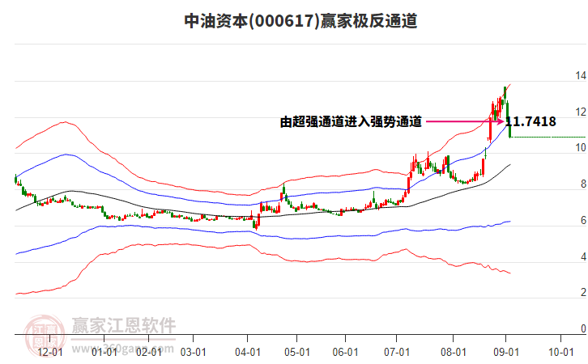Click the 8 price axis label
The image size is (588, 364).
click(583, 184)
